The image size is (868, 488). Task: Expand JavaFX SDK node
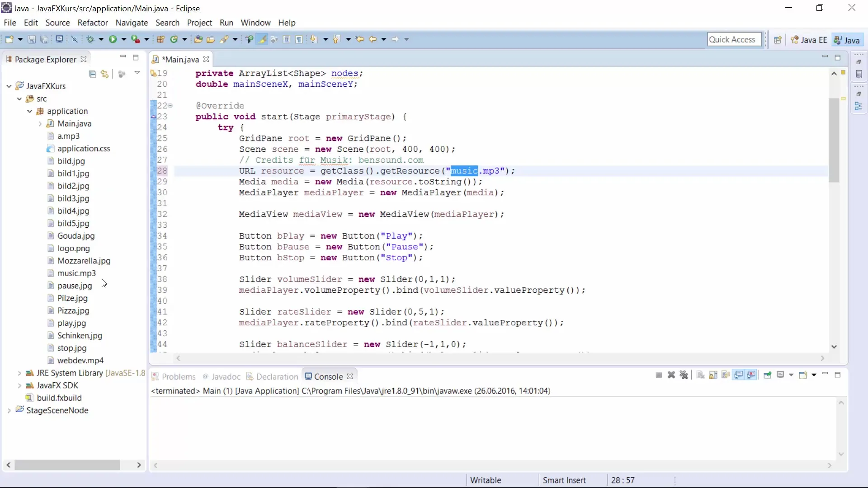click(x=19, y=385)
